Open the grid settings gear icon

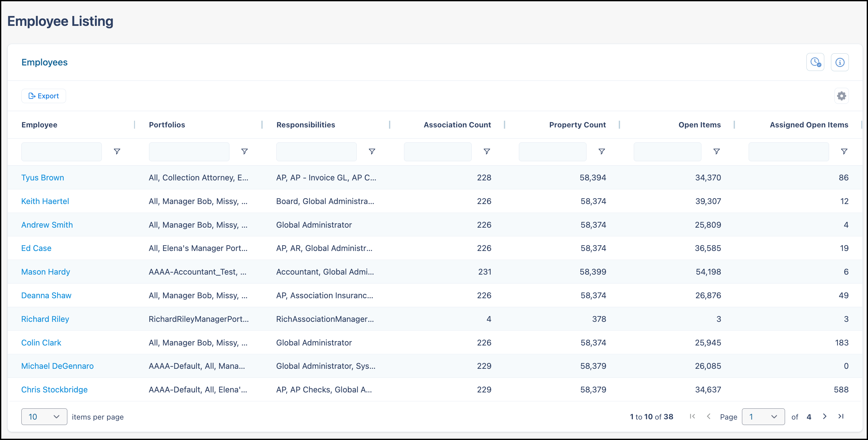click(x=842, y=96)
